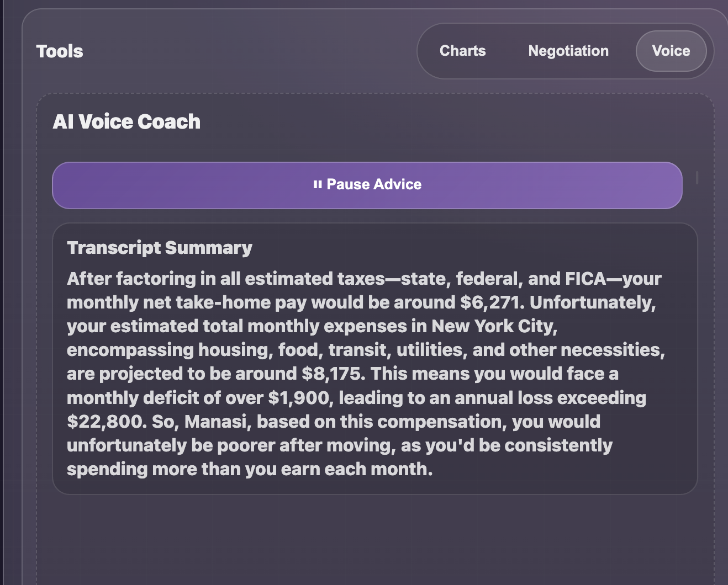Click the $8,175 expenses figure in transcript
The width and height of the screenshot is (728, 585).
point(333,374)
